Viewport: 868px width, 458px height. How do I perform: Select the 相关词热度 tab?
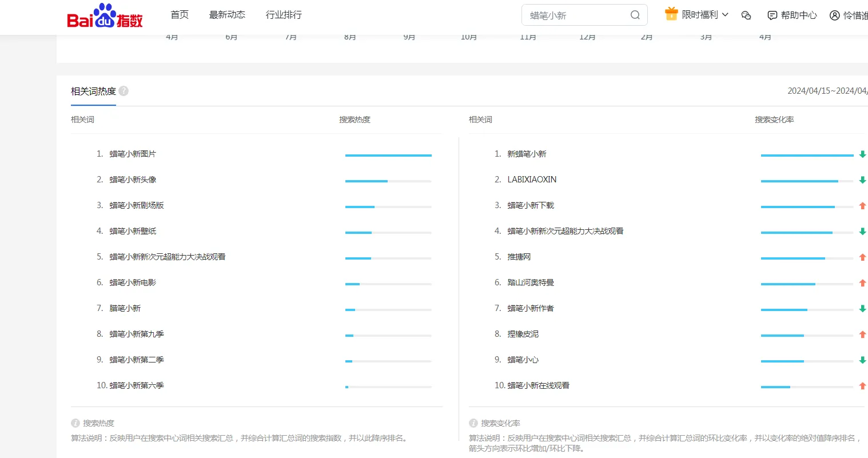(93, 91)
